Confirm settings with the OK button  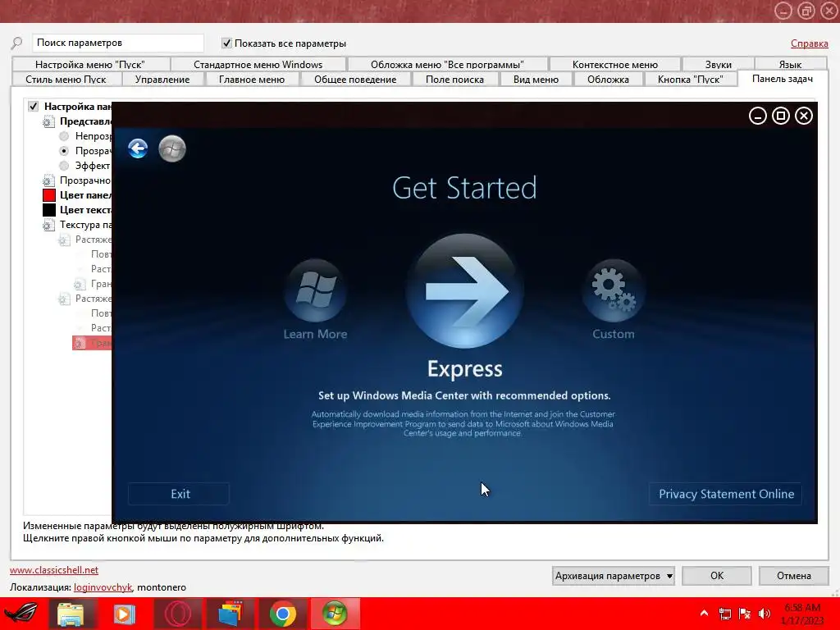[717, 576]
